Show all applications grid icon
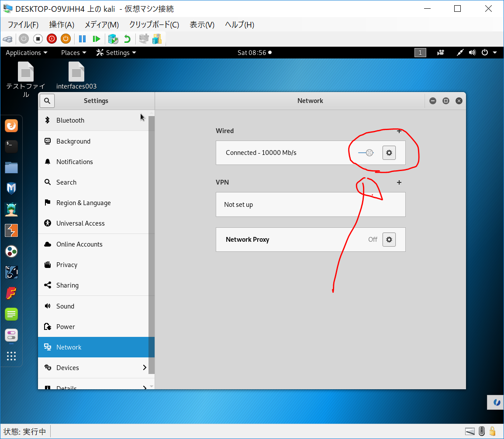Image resolution: width=504 pixels, height=439 pixels. pyautogui.click(x=11, y=356)
